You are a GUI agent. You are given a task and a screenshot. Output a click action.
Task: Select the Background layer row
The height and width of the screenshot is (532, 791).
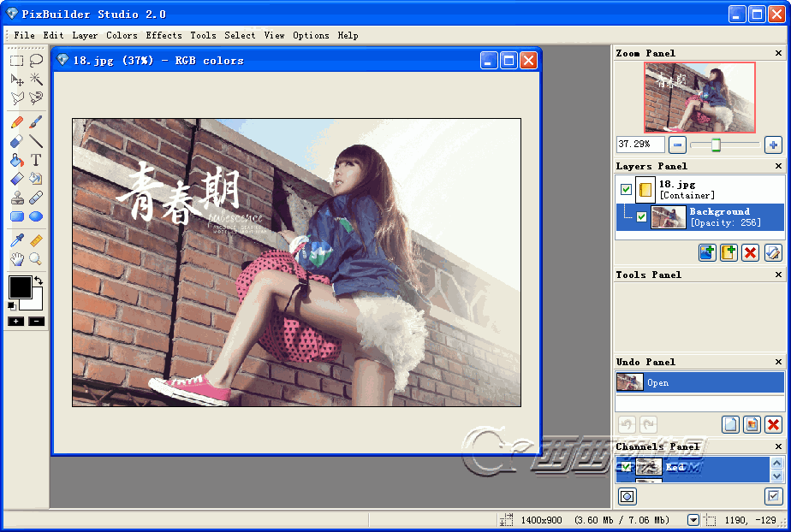click(x=700, y=217)
